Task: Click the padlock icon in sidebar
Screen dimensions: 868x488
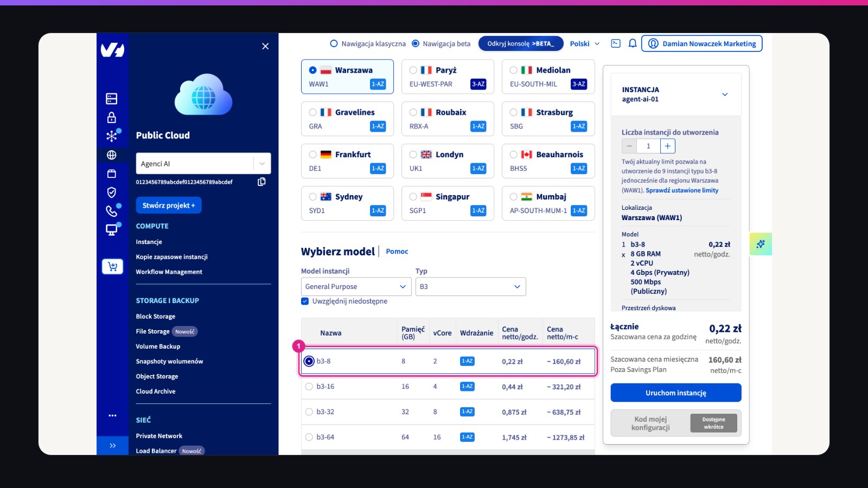Action: click(112, 117)
